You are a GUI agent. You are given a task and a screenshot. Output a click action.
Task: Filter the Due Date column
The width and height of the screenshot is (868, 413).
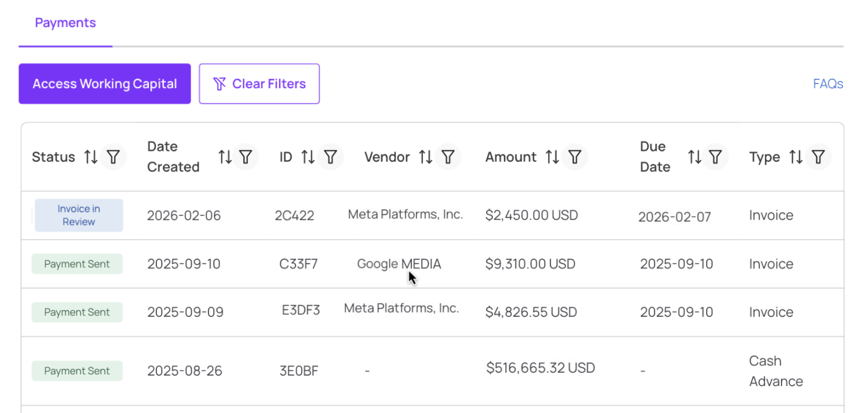[715, 157]
